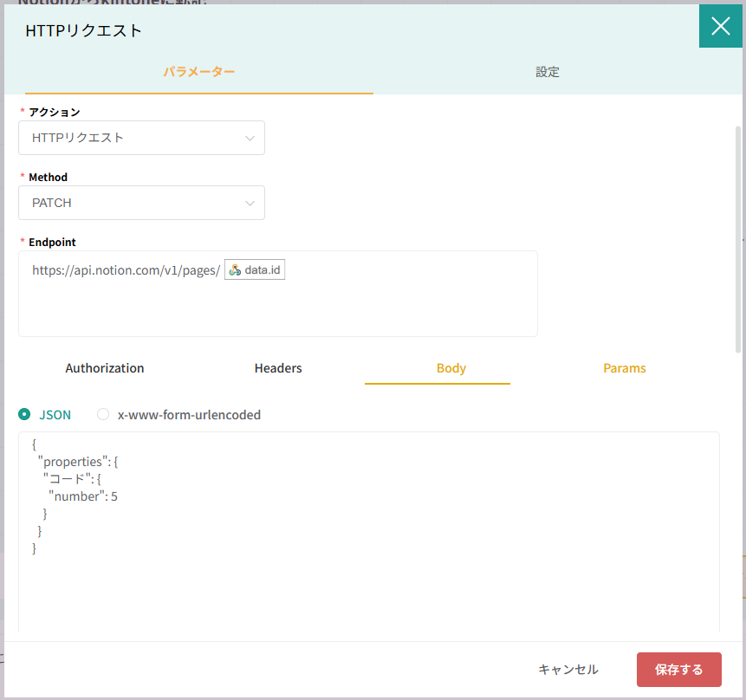Open the アクション dropdown
Image resolution: width=746 pixels, height=700 pixels.
click(141, 138)
